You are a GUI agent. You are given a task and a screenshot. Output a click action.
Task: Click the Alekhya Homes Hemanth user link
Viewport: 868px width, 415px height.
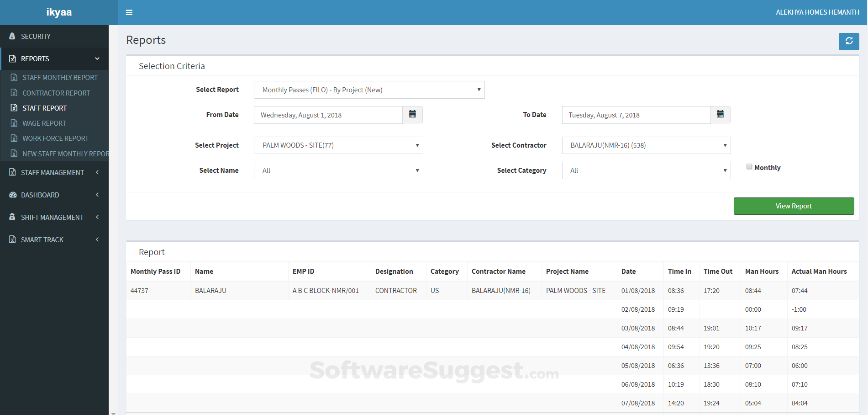click(817, 12)
